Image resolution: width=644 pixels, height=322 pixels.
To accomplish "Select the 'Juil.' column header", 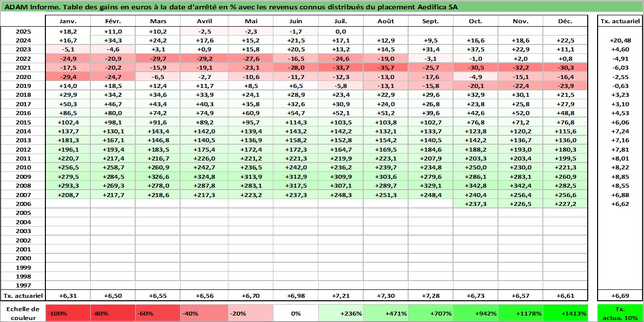I will tap(341, 21).
